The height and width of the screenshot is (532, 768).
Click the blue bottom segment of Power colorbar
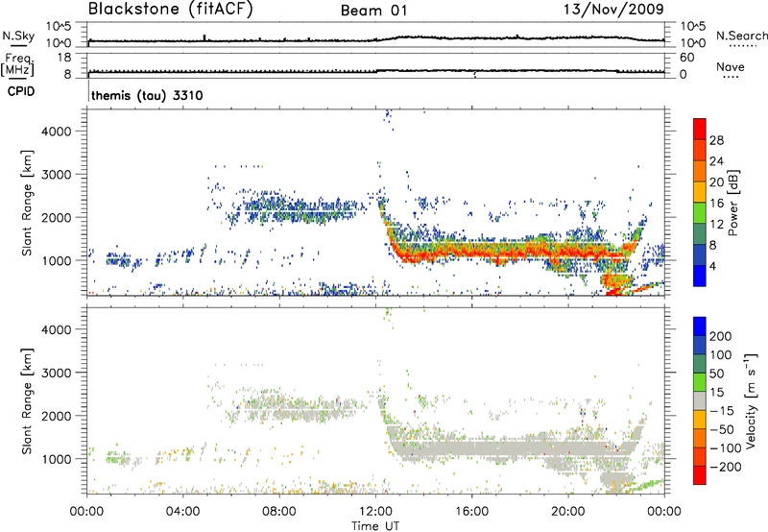coord(700,276)
